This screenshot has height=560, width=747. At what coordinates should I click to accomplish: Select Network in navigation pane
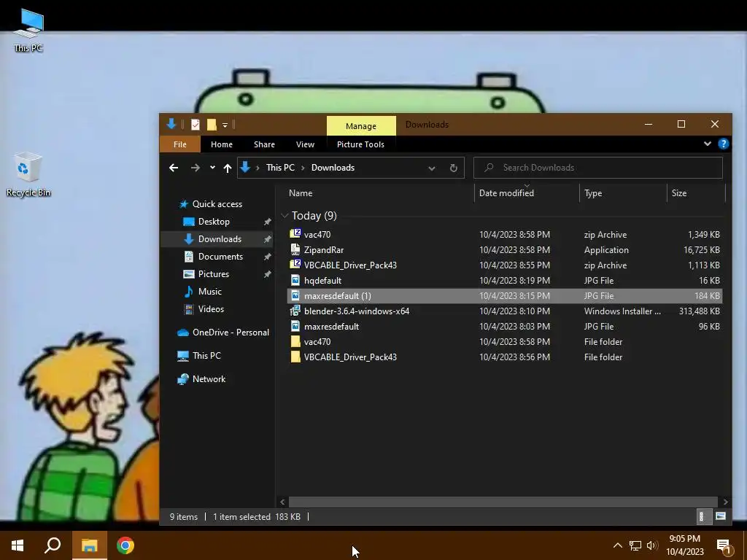(x=209, y=379)
